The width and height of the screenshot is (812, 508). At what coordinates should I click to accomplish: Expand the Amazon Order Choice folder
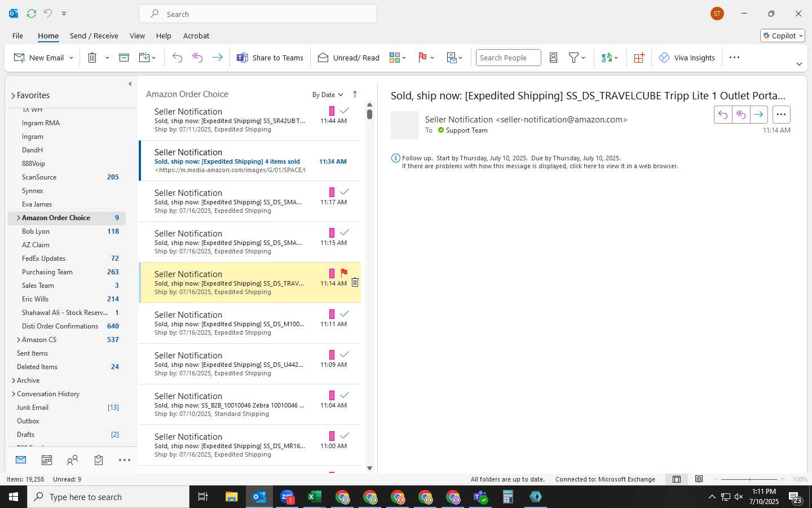click(19, 218)
